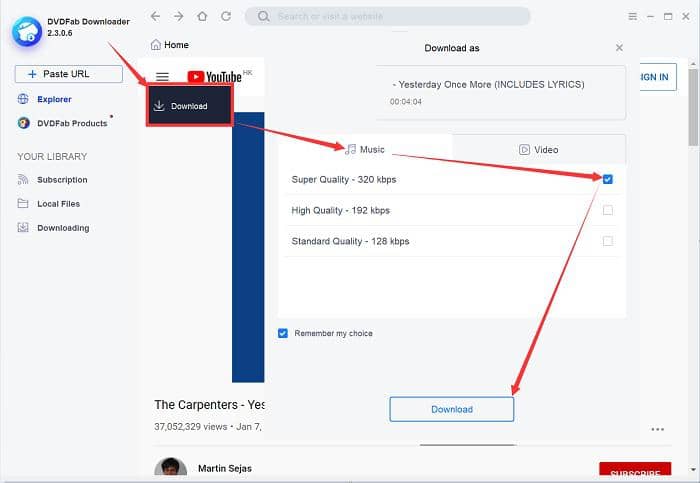700x483 pixels.
Task: Click the Super Quality - 320 kbps label
Action: pos(344,179)
